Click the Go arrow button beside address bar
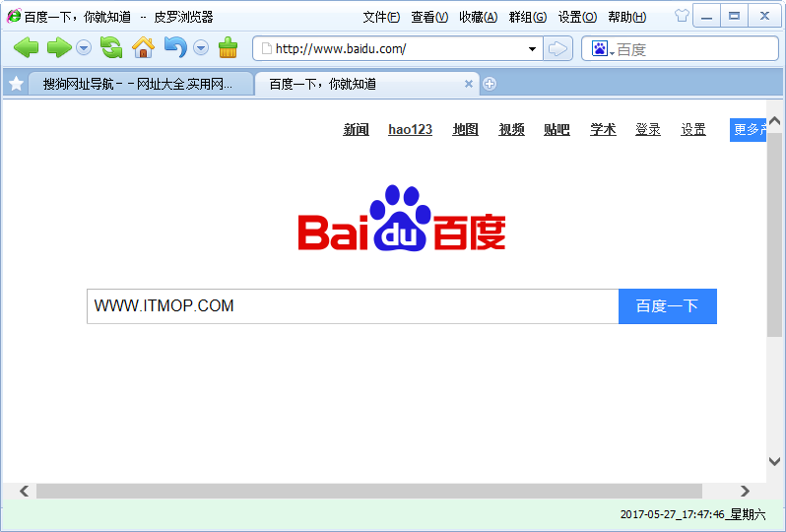 click(557, 48)
